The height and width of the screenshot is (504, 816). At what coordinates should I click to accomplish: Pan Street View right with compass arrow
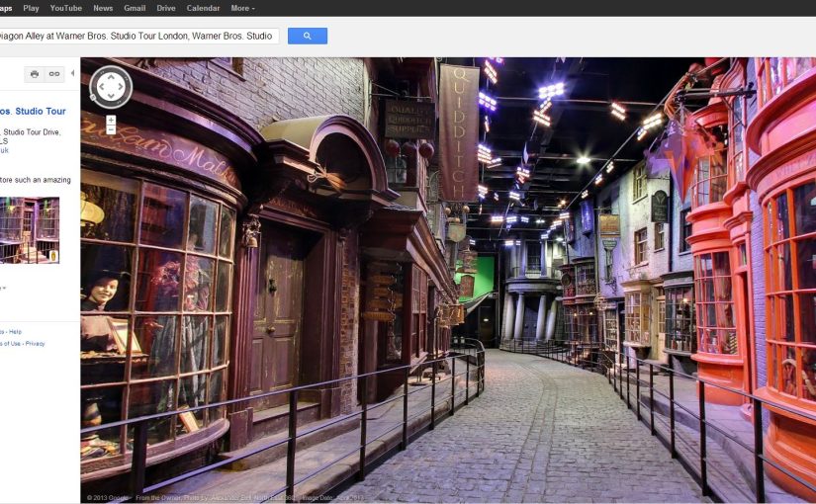pos(121,87)
